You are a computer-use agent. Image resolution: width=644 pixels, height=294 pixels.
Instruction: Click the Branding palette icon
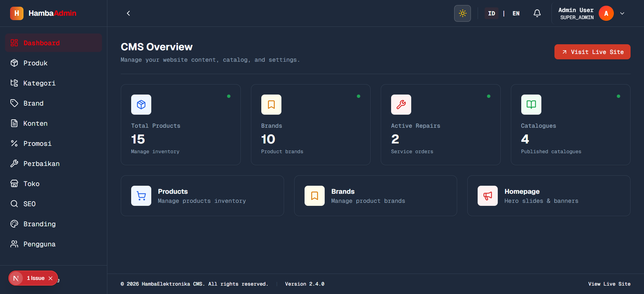pyautogui.click(x=14, y=224)
